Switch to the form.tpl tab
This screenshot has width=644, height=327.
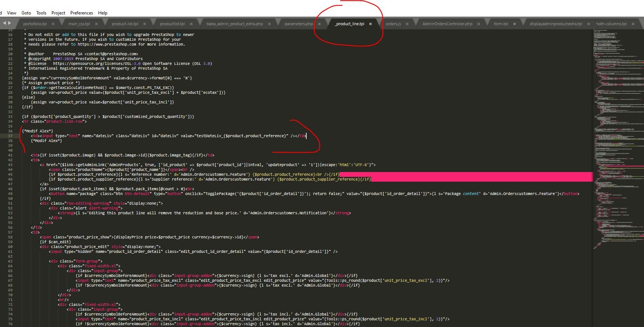501,24
